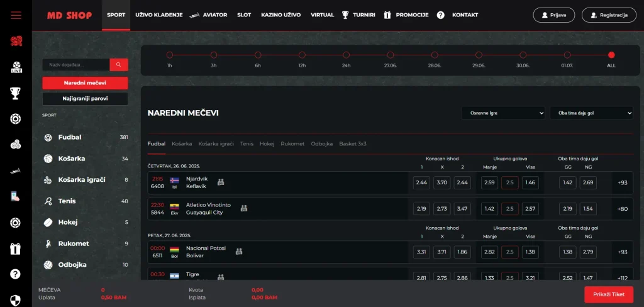Viewport: 644px width, 307px height.
Task: Select the ALL time filter circle
Action: point(611,55)
